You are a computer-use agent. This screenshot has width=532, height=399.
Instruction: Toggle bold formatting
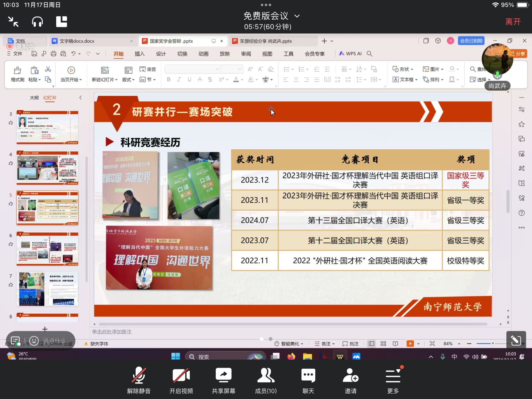pos(169,79)
